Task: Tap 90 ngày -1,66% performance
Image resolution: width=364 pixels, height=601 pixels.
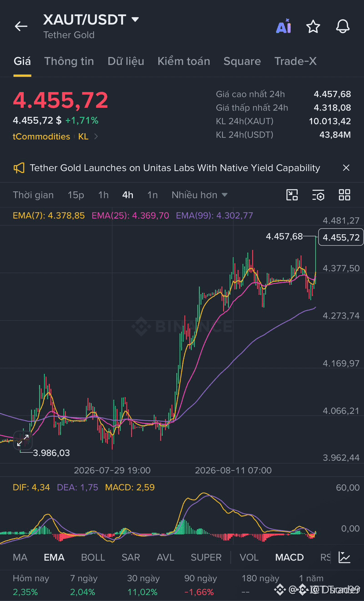Action: (x=200, y=585)
